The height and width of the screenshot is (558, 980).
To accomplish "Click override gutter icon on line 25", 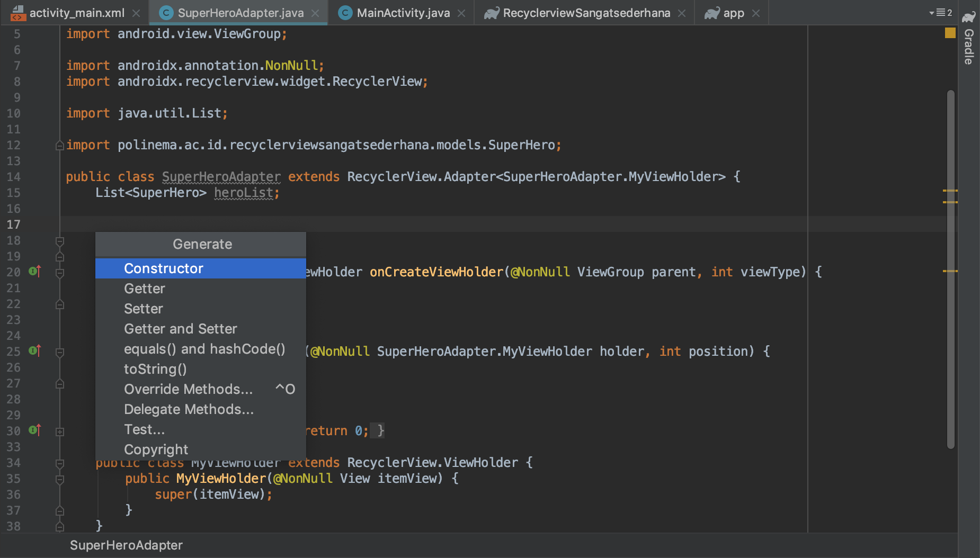I will tap(35, 351).
